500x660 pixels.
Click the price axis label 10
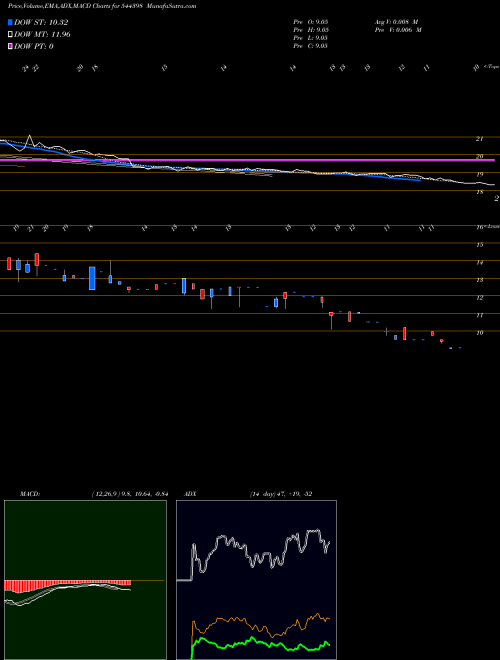tap(479, 333)
